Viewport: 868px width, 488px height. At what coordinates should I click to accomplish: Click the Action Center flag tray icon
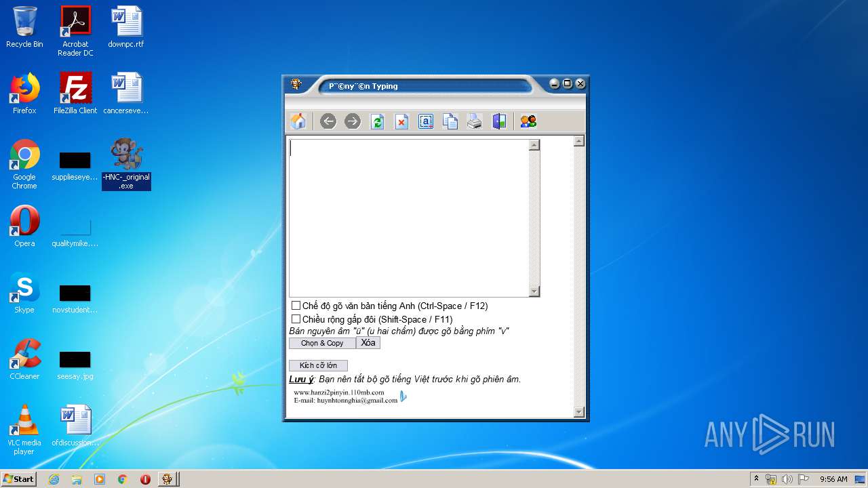tap(803, 479)
